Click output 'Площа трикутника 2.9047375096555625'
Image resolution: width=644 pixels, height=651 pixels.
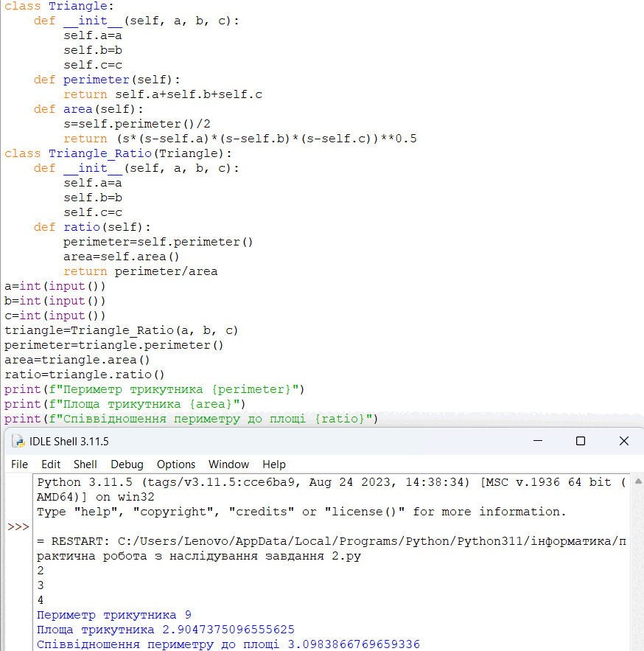tap(166, 630)
